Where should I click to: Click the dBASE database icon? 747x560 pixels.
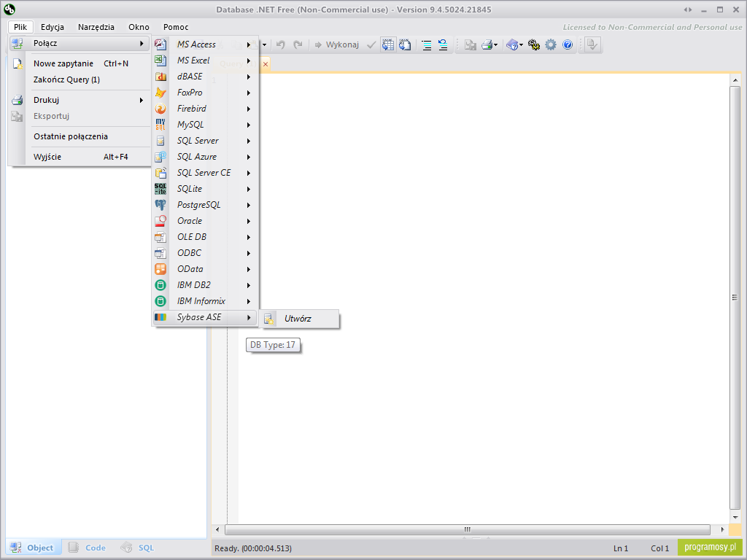(160, 77)
